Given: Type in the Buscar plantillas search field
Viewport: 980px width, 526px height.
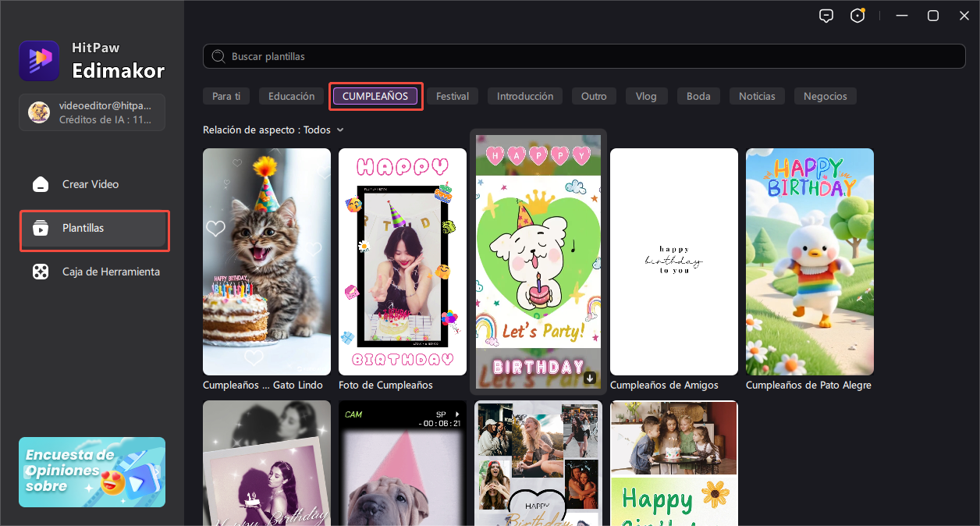Looking at the screenshot, I should [x=593, y=57].
